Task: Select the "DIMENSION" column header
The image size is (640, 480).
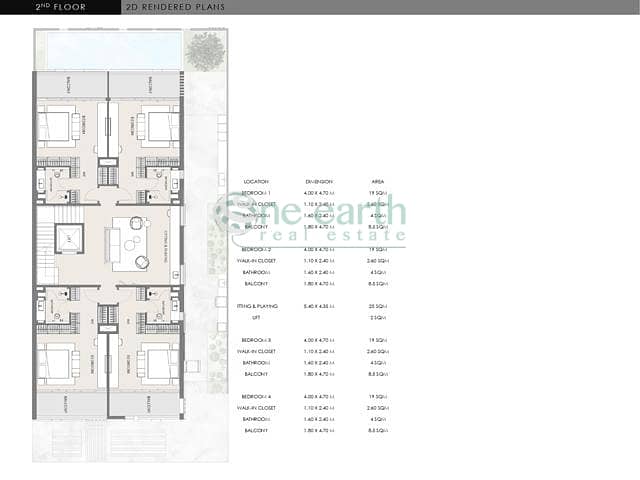Action: click(x=319, y=182)
